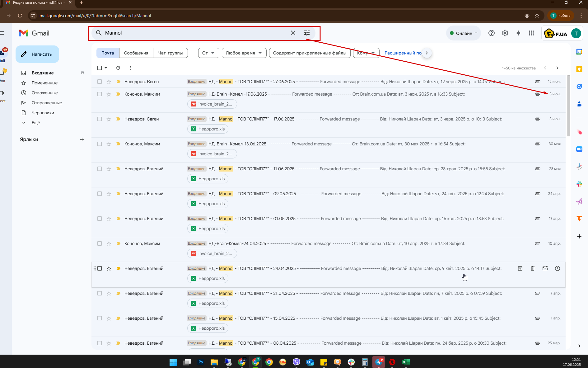Go to next page of results
The width and height of the screenshot is (588, 368).
pyautogui.click(x=557, y=68)
